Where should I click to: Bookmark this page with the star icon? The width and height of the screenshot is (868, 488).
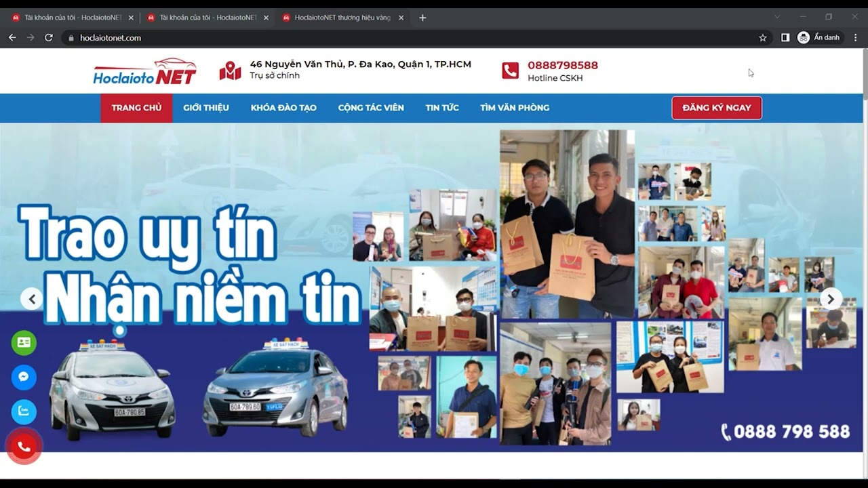(762, 38)
